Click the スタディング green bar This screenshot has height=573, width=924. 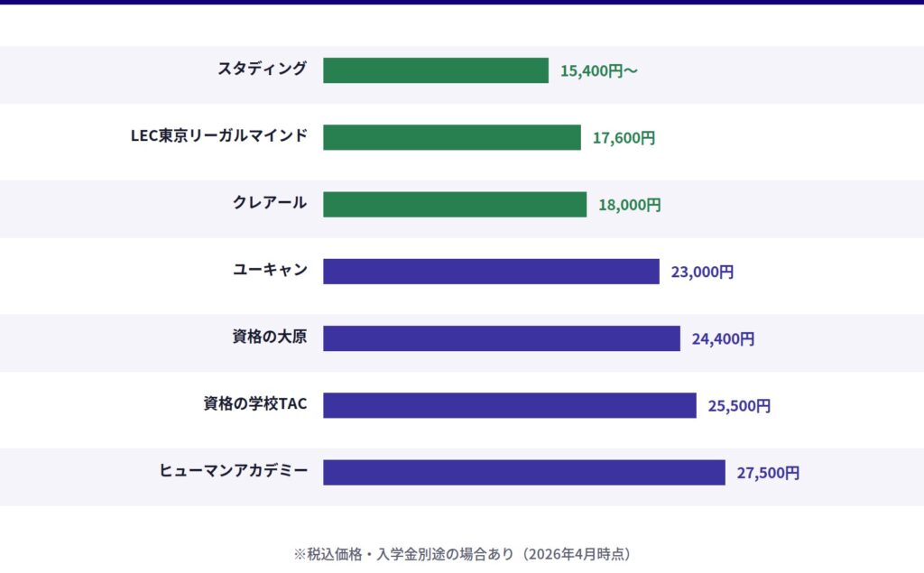[436, 70]
